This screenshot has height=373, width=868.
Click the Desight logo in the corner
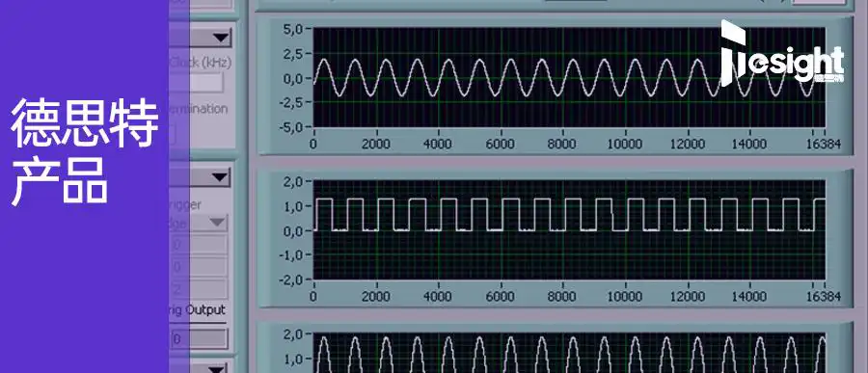[x=782, y=53]
